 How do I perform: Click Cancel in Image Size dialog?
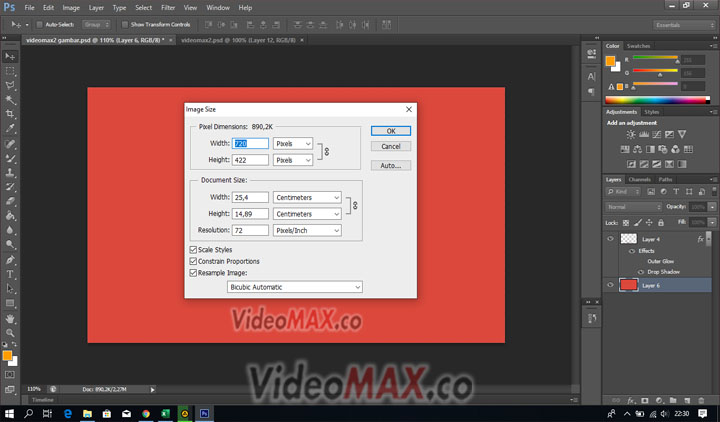[391, 146]
